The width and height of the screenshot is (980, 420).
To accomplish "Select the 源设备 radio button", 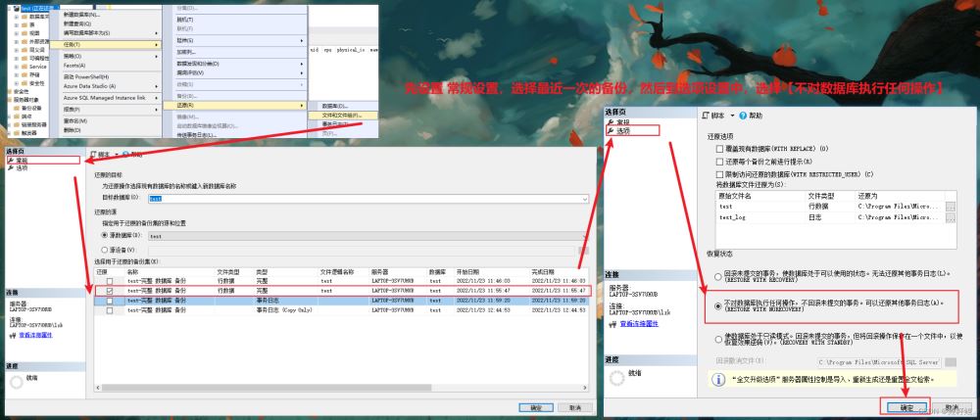I will pos(105,249).
